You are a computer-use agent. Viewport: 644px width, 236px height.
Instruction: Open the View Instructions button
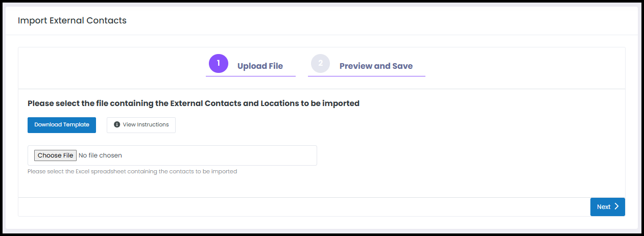[141, 125]
